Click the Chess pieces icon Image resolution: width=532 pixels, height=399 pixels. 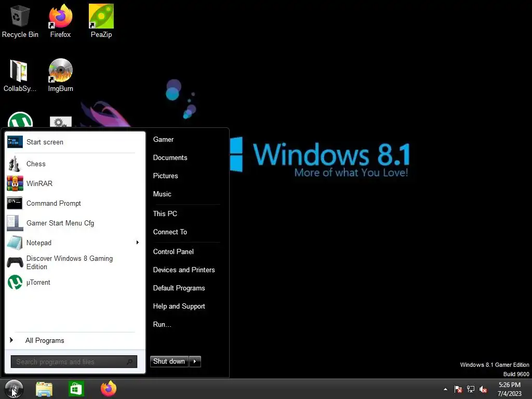[15, 164]
